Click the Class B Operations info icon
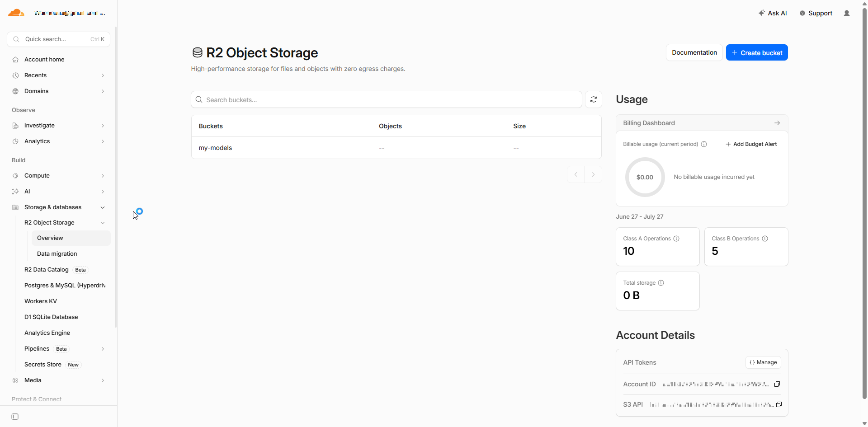 tap(765, 239)
